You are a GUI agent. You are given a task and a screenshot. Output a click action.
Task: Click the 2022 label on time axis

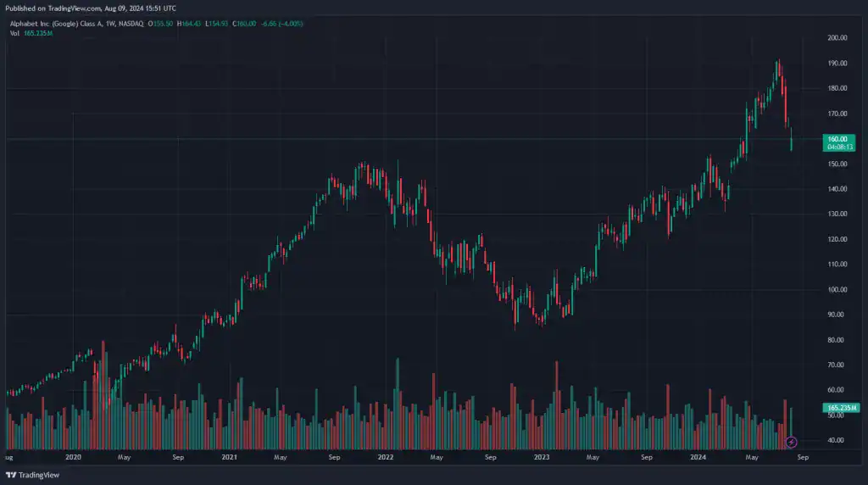pyautogui.click(x=386, y=457)
